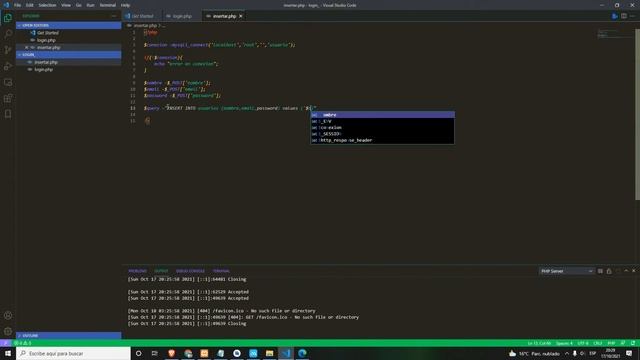
Task: Switch to the Output panel tab
Action: coord(161,271)
